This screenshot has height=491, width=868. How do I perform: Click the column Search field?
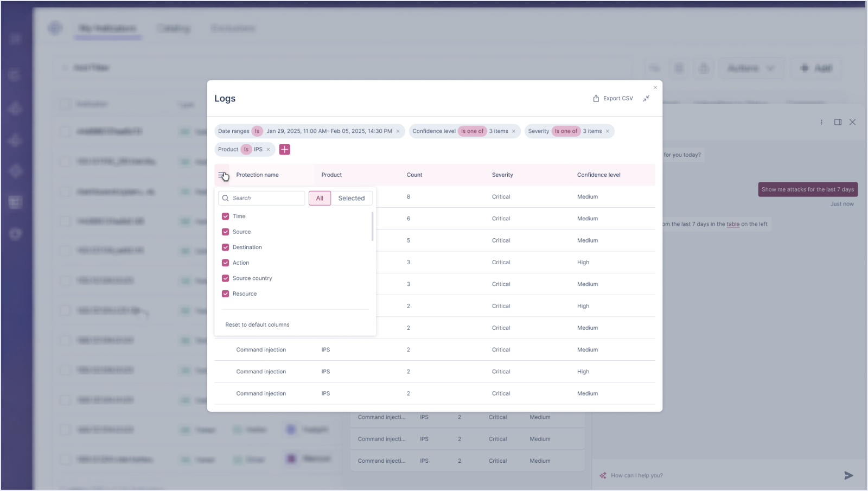click(x=261, y=198)
